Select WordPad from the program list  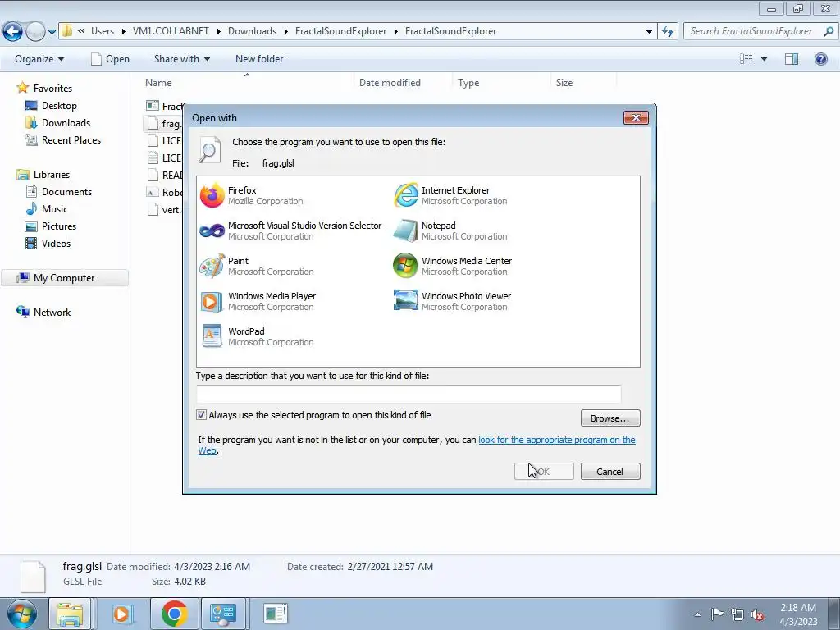coord(257,337)
